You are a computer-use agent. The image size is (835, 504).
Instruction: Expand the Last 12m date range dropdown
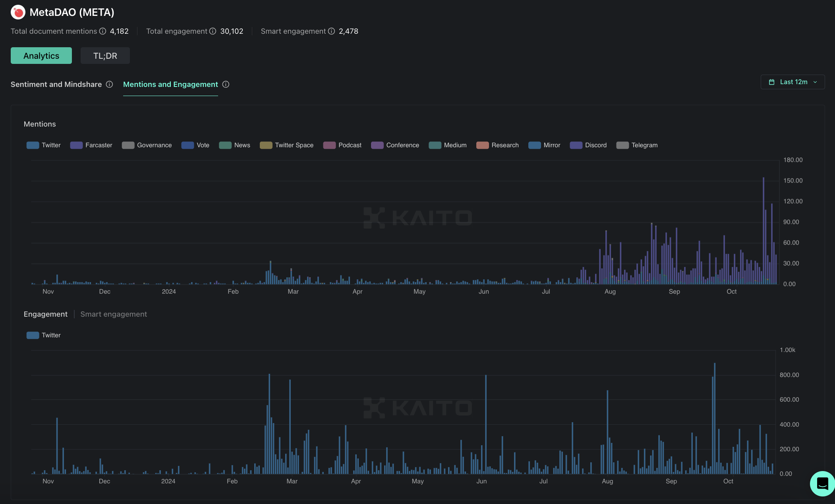(792, 82)
